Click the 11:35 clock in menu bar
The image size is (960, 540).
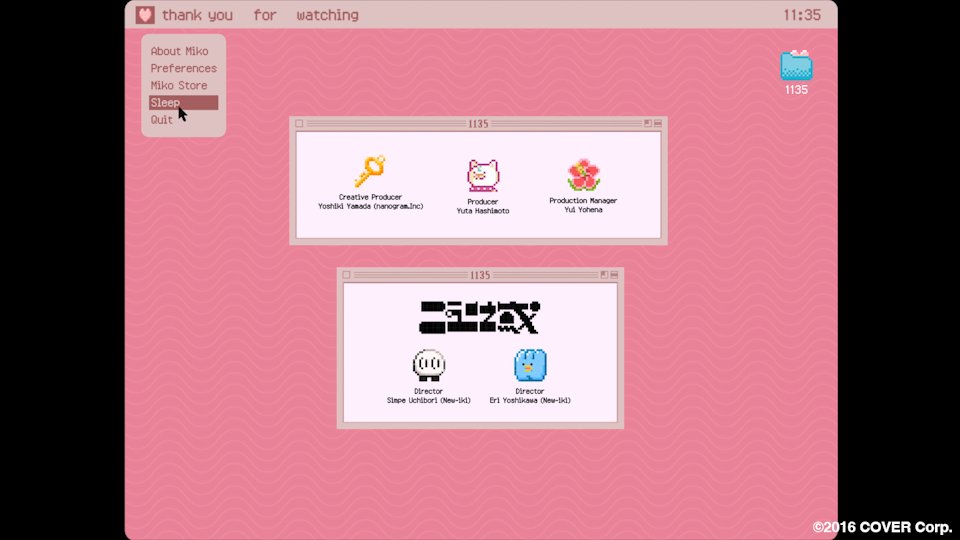pyautogui.click(x=802, y=15)
